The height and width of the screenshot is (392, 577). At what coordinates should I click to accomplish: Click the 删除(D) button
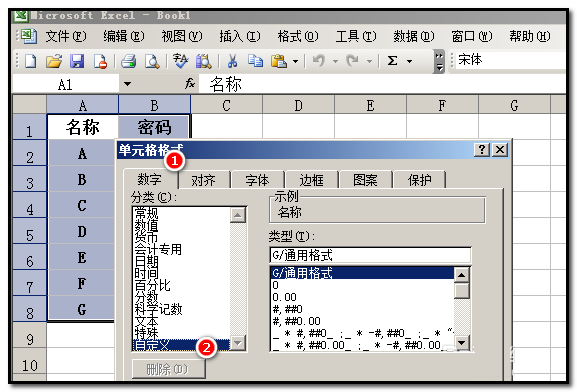pyautogui.click(x=168, y=369)
